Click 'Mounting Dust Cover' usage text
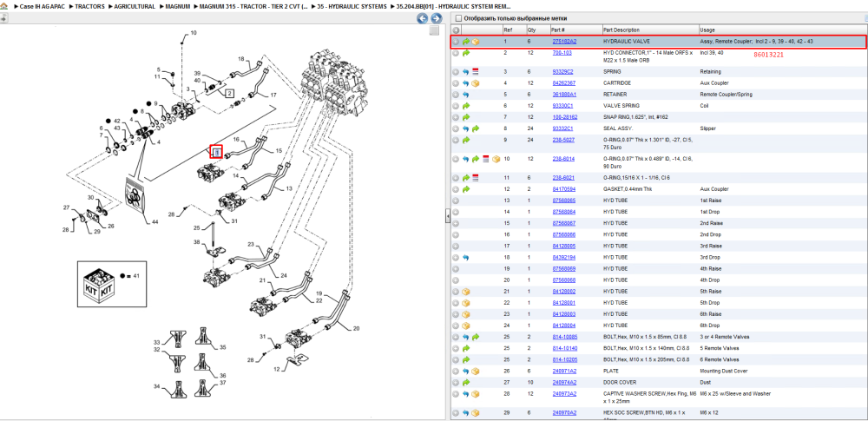Image resolution: width=868 pixels, height=421 pixels. (724, 372)
